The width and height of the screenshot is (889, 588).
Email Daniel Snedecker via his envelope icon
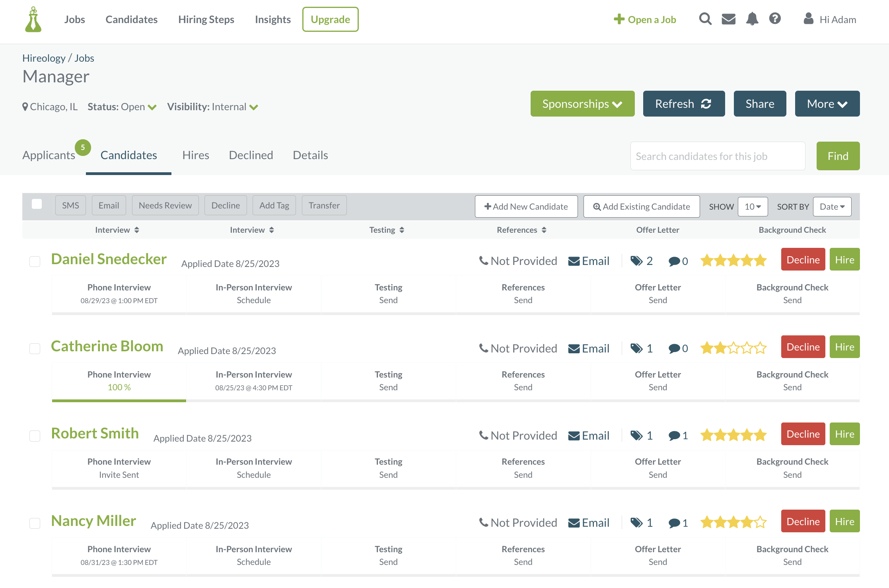tap(574, 261)
